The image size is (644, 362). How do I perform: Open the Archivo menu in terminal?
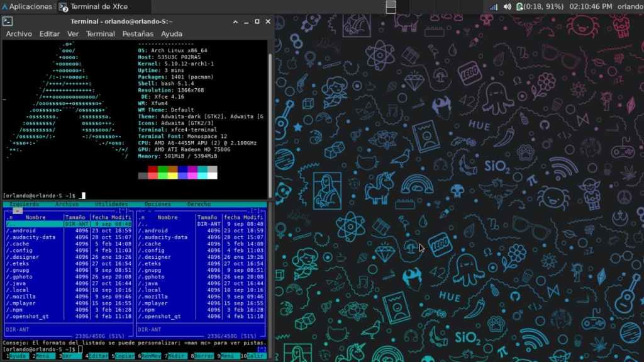click(x=19, y=33)
